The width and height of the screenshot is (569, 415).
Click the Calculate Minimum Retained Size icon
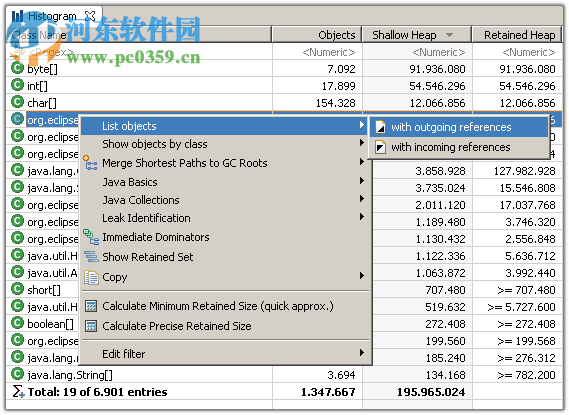pyautogui.click(x=91, y=307)
